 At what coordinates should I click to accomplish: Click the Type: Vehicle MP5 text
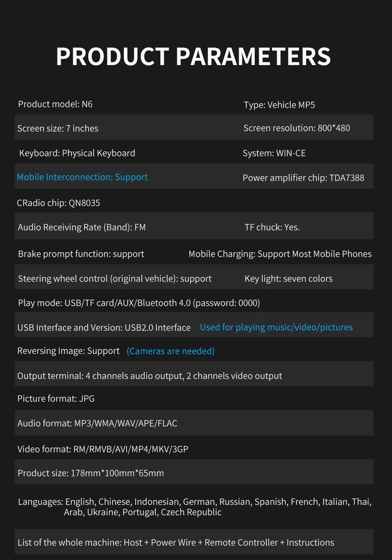[x=279, y=105]
